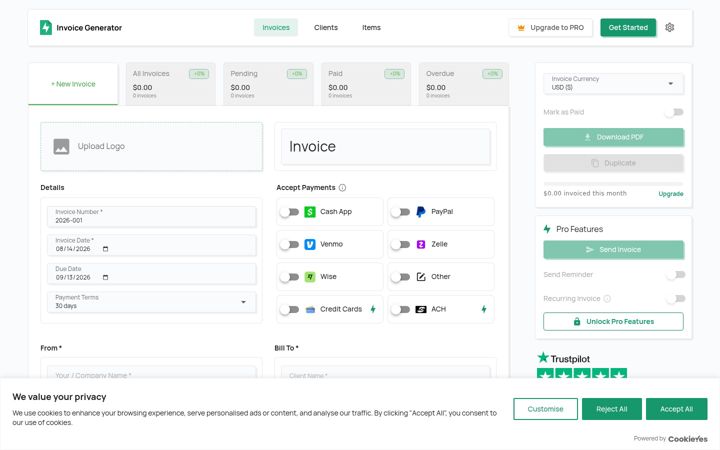Viewport: 720px width, 450px height.
Task: Click the Send Invoice button
Action: pos(613,249)
